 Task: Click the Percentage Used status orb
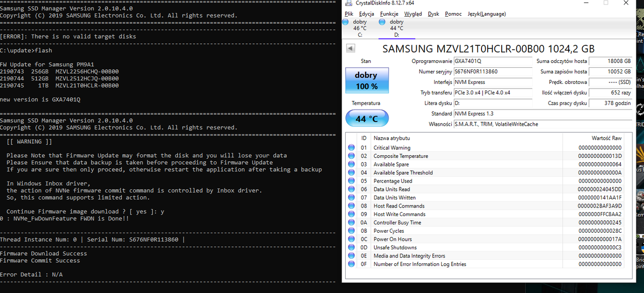[x=351, y=181]
